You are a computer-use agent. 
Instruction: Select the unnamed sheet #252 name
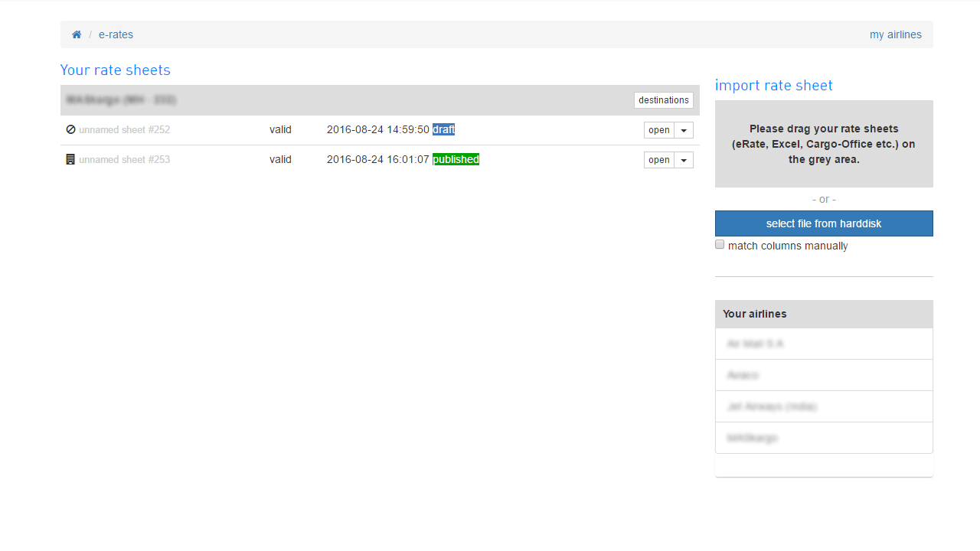tap(124, 130)
